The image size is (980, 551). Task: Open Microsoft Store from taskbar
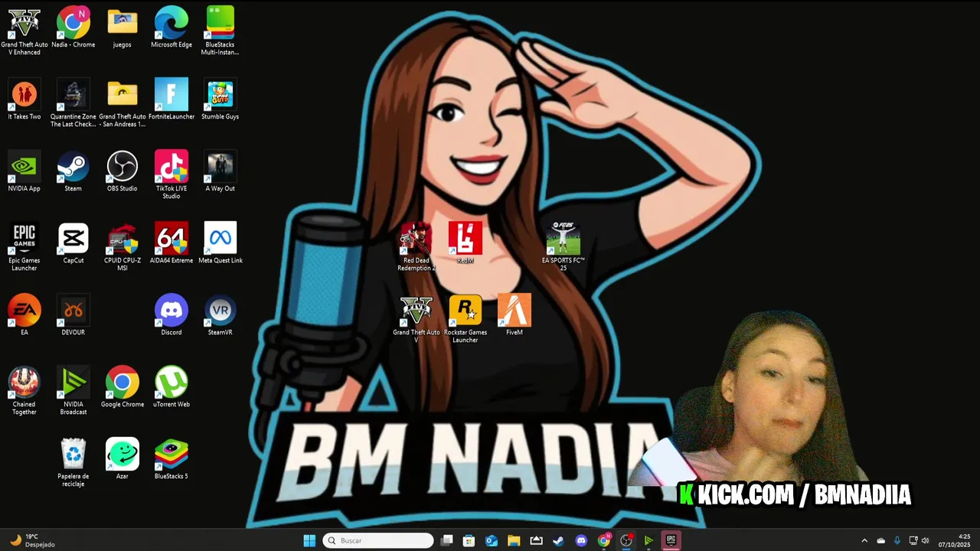pos(469,541)
